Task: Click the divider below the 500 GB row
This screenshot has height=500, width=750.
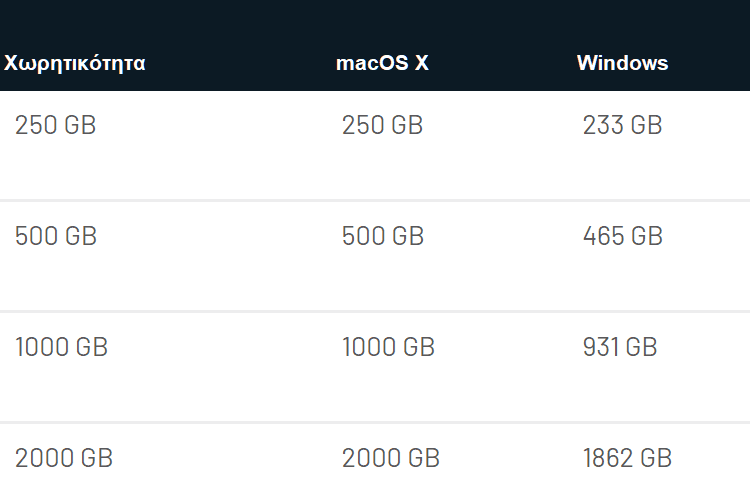Action: (375, 311)
